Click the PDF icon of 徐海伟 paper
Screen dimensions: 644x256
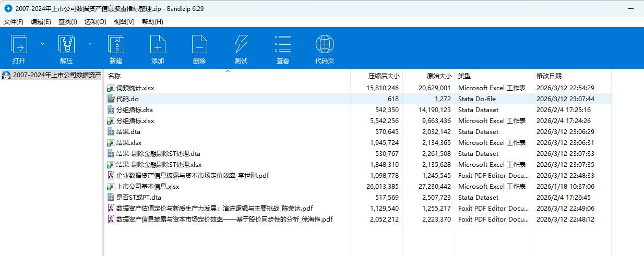[x=111, y=220]
